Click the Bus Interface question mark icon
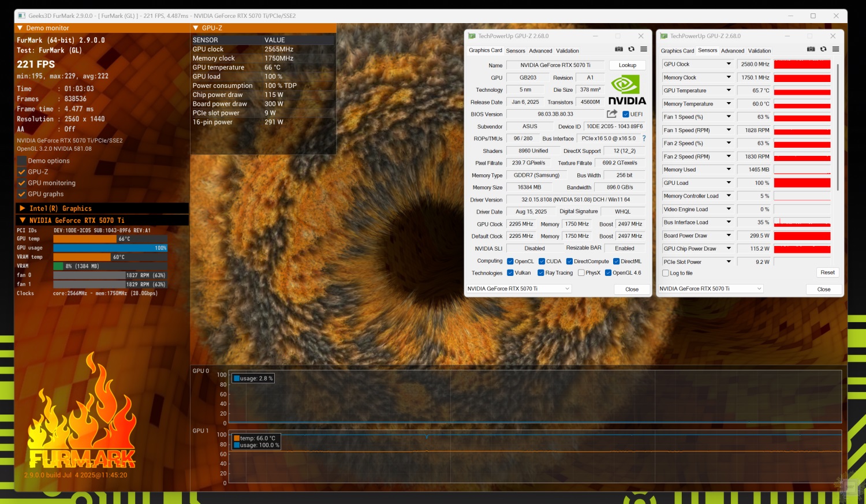This screenshot has height=504, width=866. [x=644, y=139]
